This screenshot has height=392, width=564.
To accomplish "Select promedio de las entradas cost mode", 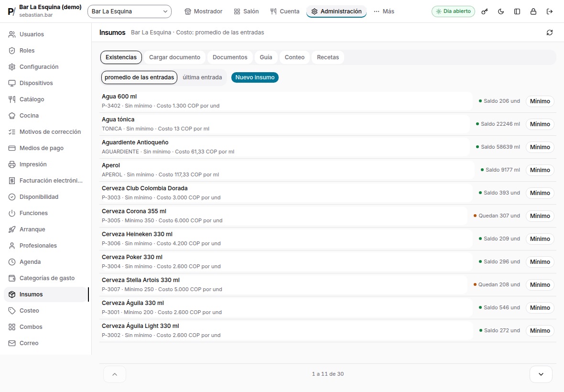I will [139, 77].
